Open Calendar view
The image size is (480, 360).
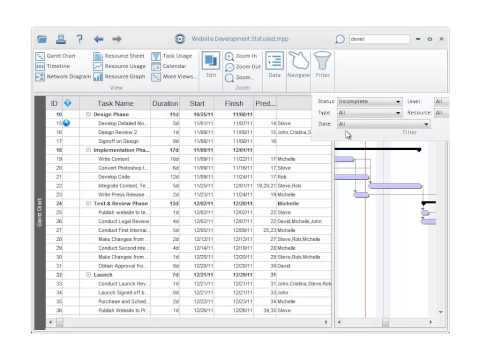click(169, 66)
